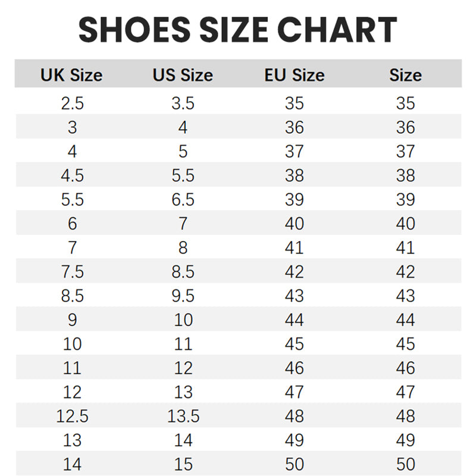Click the EU Size column header

[x=294, y=76]
